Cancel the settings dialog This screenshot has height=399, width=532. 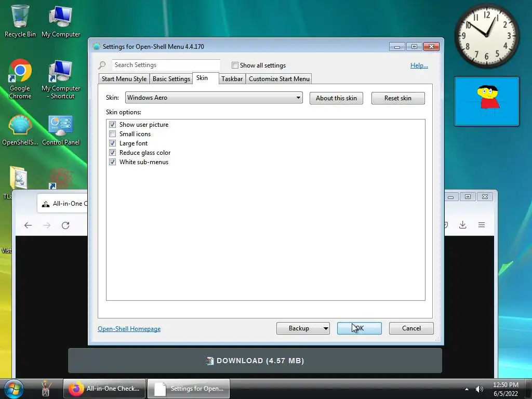tap(411, 328)
